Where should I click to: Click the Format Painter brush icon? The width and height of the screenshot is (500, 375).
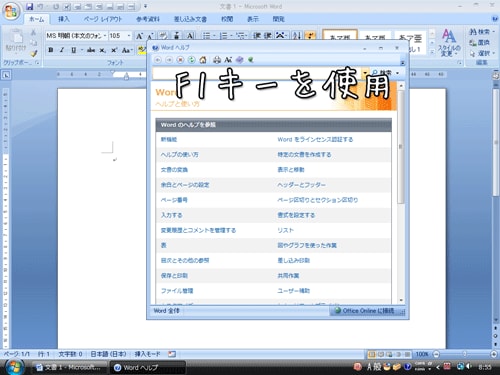[x=33, y=53]
